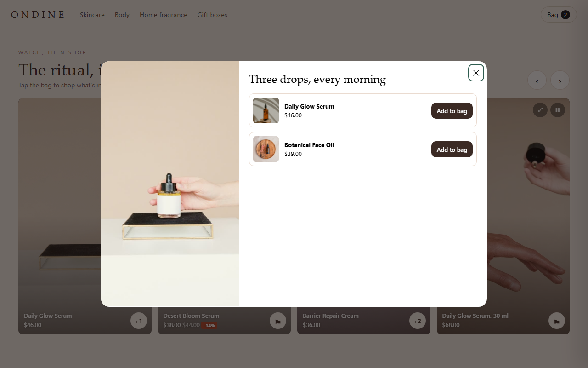Add Botanical Face Oil to bag
The width and height of the screenshot is (588, 368).
click(452, 149)
